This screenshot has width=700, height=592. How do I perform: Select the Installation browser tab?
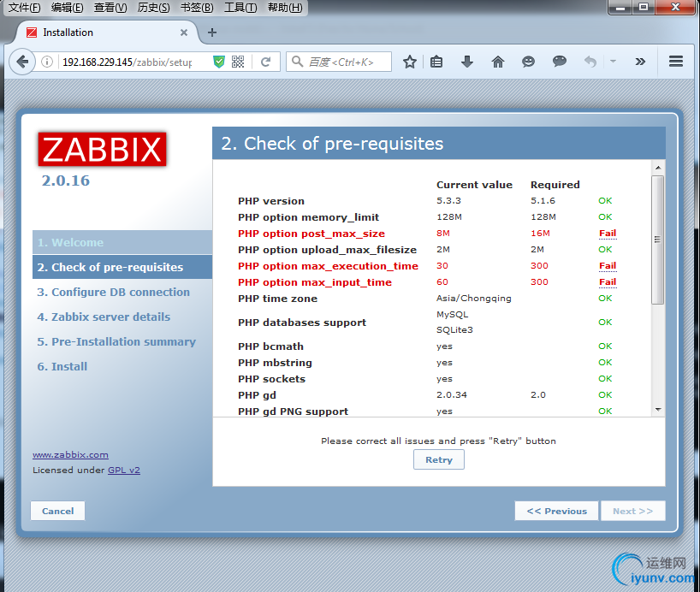107,33
